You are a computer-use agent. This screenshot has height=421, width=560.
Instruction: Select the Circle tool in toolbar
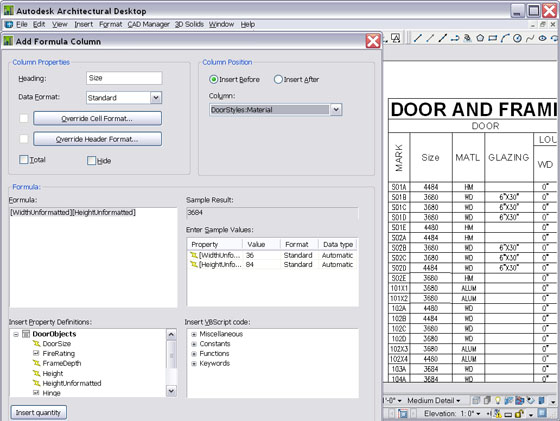pyautogui.click(x=517, y=38)
